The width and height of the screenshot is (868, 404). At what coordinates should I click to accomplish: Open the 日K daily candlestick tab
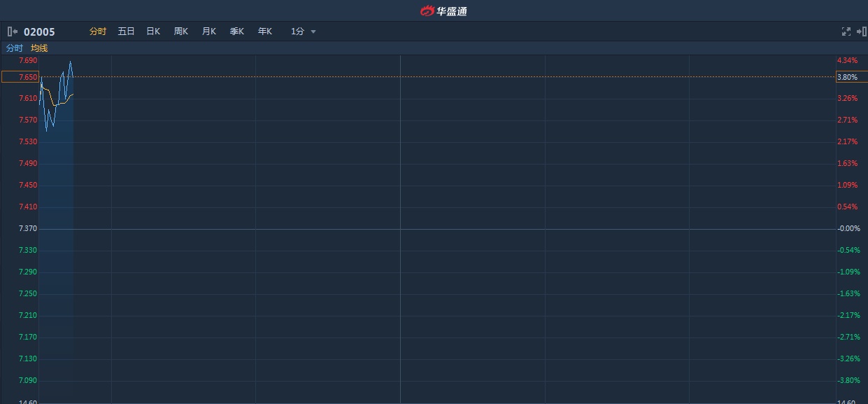pyautogui.click(x=153, y=32)
